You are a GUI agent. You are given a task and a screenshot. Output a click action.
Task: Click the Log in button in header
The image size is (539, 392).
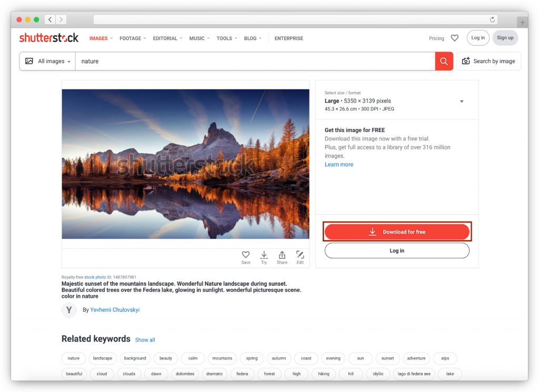pos(478,38)
